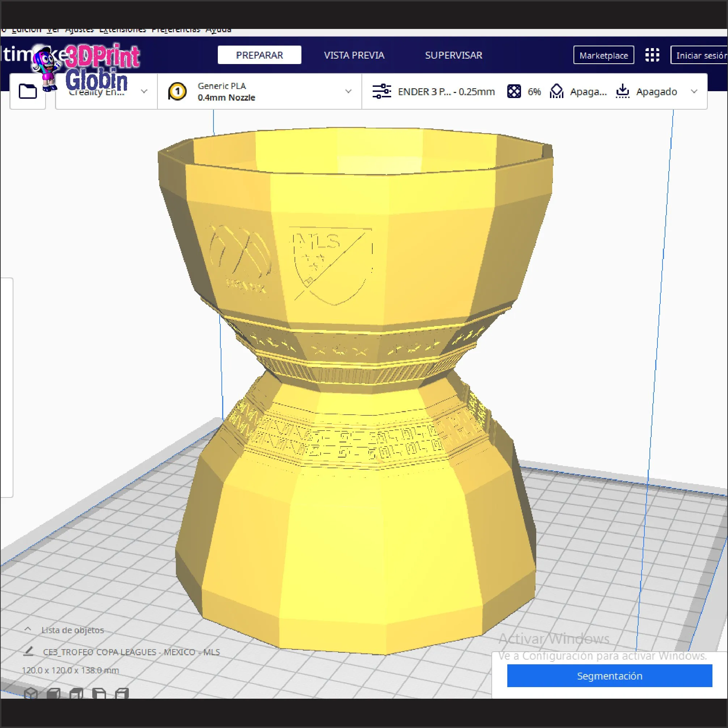Click the Apagado adhesion status text
Viewport: 728px width, 728px height.
(656, 92)
